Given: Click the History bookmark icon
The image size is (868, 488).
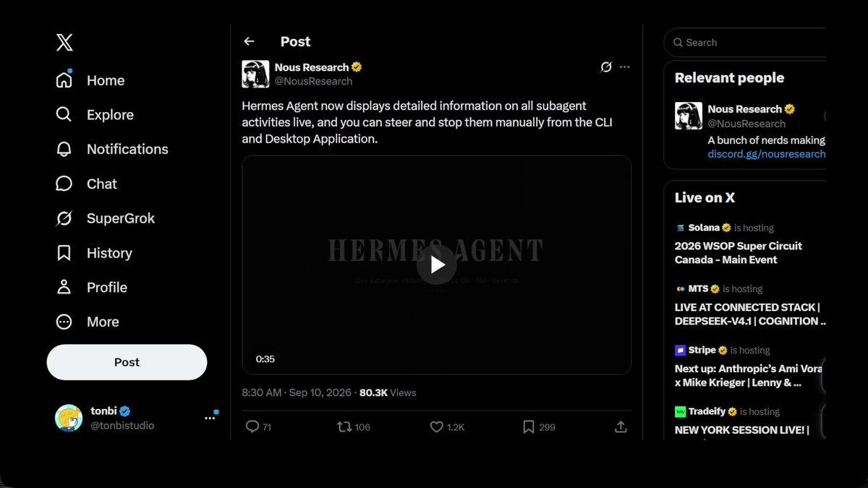Looking at the screenshot, I should tap(64, 253).
